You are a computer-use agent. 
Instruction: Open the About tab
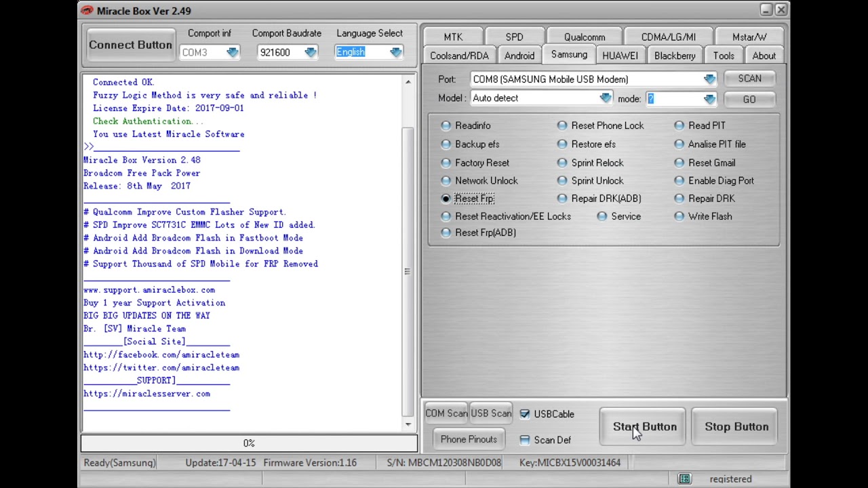764,56
